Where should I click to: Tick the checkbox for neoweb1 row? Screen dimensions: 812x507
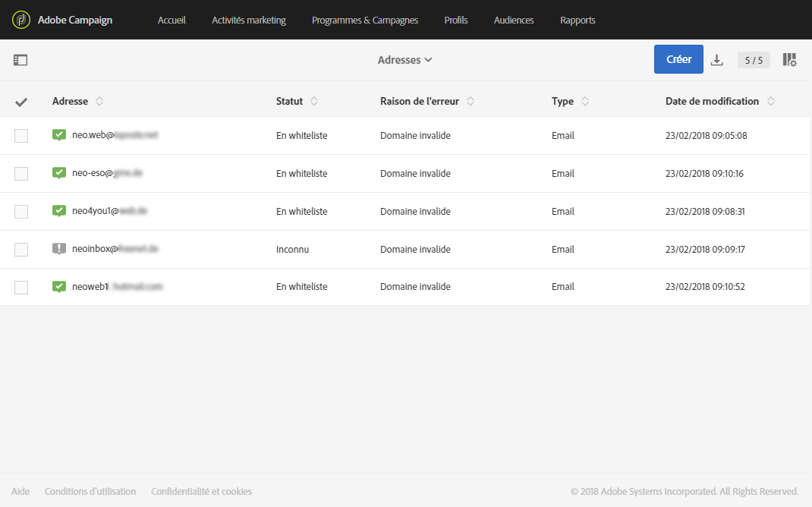[x=21, y=288]
